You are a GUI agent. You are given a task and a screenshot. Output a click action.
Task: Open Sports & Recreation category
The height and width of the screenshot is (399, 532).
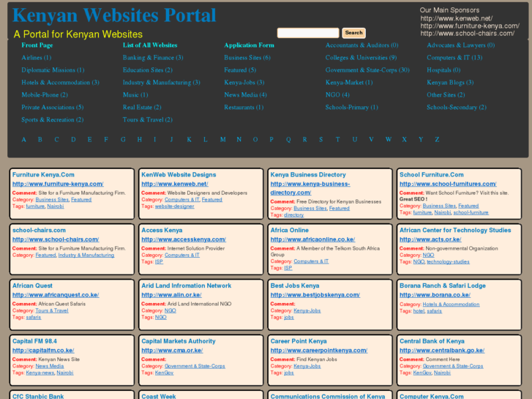pos(52,119)
